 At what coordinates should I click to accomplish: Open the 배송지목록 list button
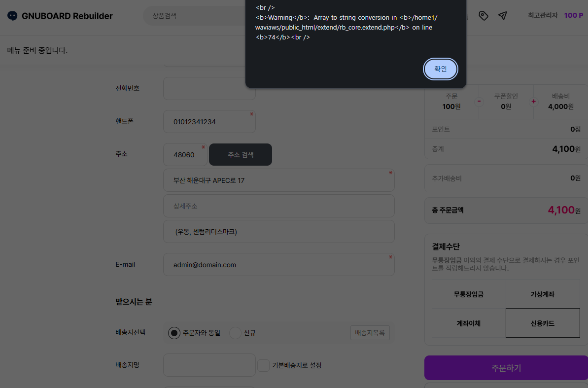coord(370,333)
